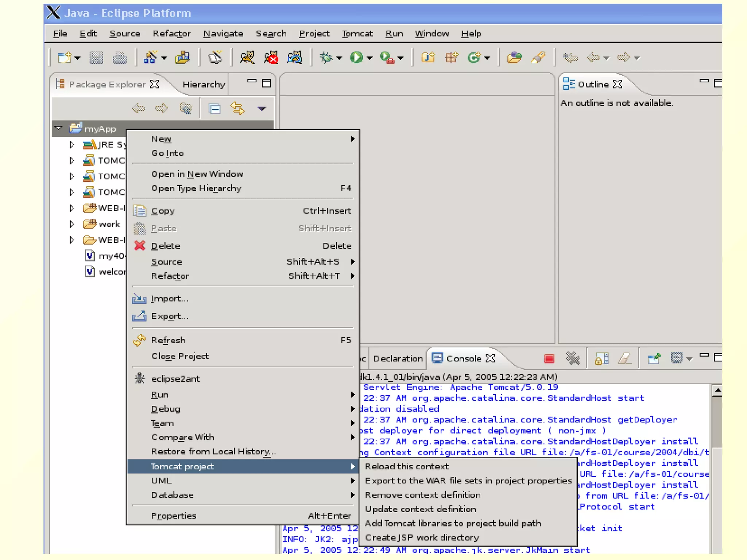Image resolution: width=747 pixels, height=560 pixels.
Task: Open dropdown next to New Class icon
Action: [x=487, y=58]
